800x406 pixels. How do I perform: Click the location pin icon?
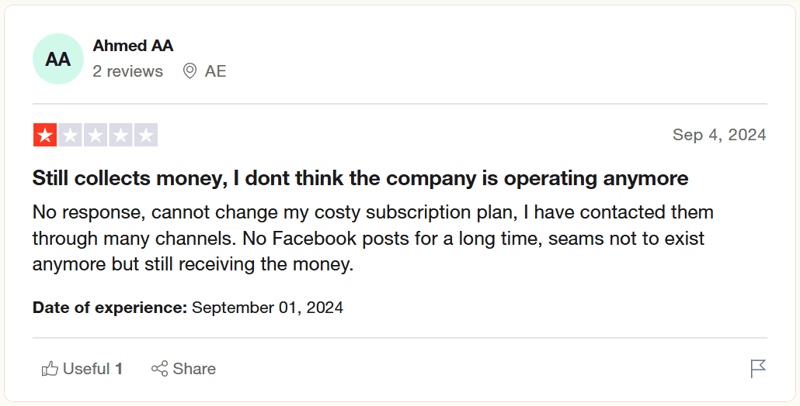[189, 71]
